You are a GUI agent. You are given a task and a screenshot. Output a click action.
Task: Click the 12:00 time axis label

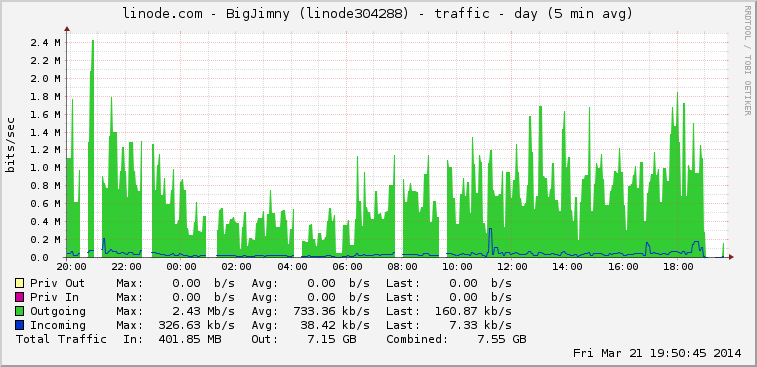[x=512, y=267]
